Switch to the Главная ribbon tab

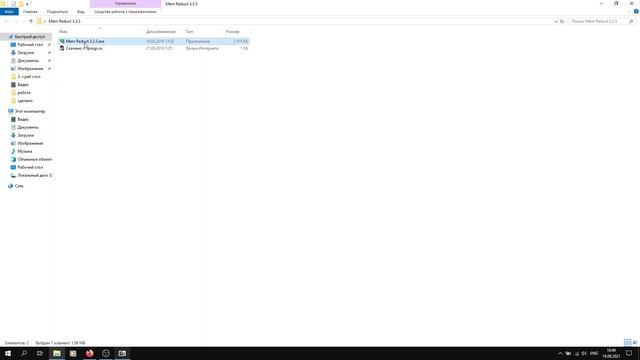[30, 11]
